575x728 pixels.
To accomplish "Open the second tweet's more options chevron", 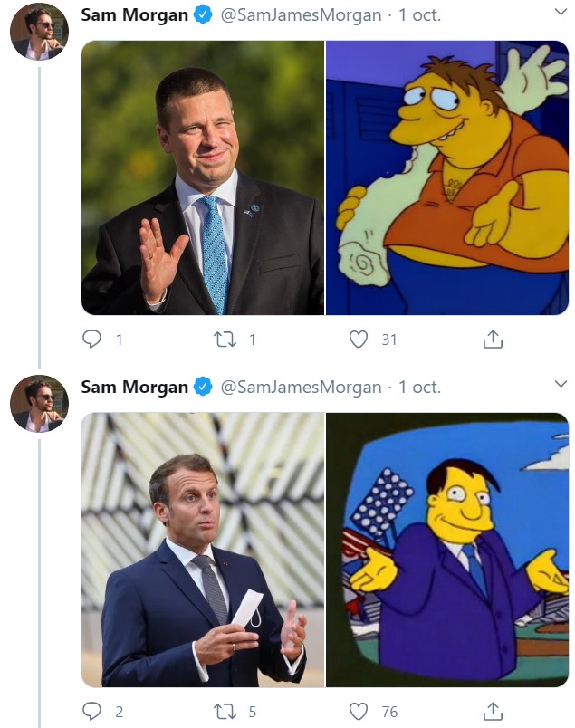I will pyautogui.click(x=559, y=386).
